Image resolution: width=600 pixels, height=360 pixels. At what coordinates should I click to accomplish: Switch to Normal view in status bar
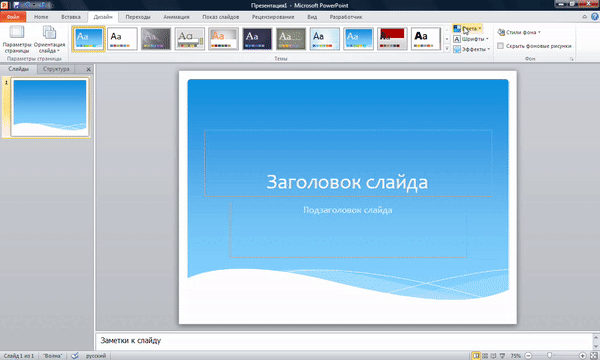pyautogui.click(x=476, y=356)
